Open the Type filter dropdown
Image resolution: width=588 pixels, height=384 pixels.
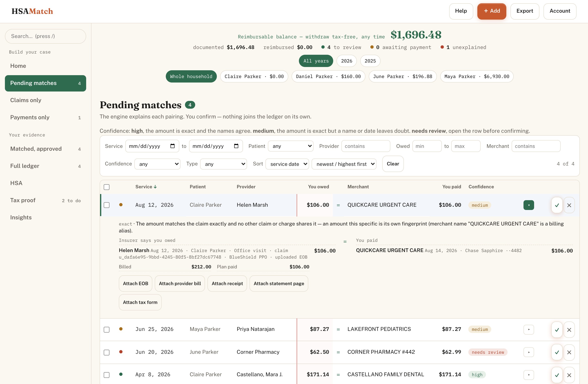(224, 164)
